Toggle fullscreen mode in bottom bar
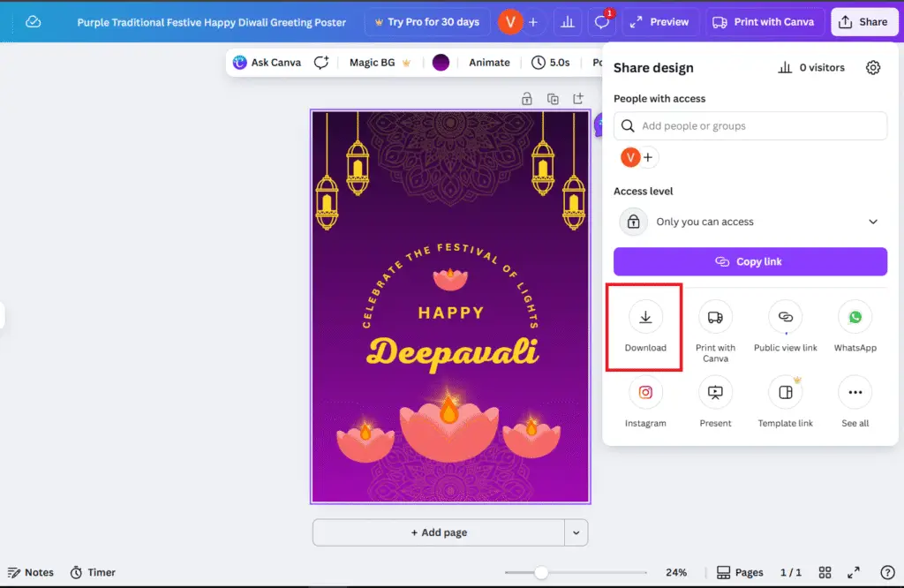Screen dimensions: 904x588 click(x=854, y=572)
